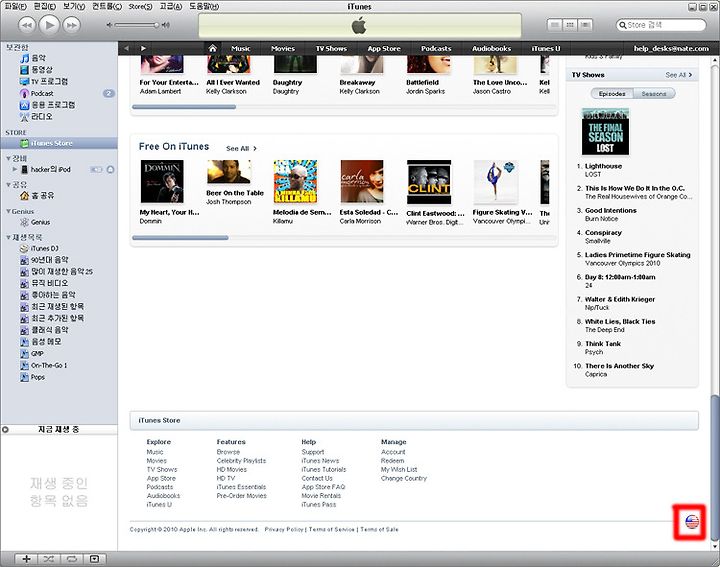Screen dimensions: 720x567
Task: Collapse the Genius section
Action: (x=8, y=211)
